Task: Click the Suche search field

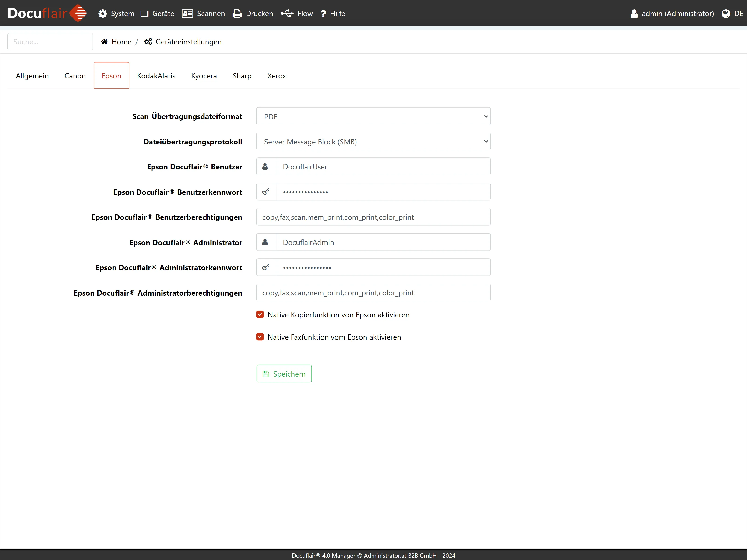Action: coord(50,42)
